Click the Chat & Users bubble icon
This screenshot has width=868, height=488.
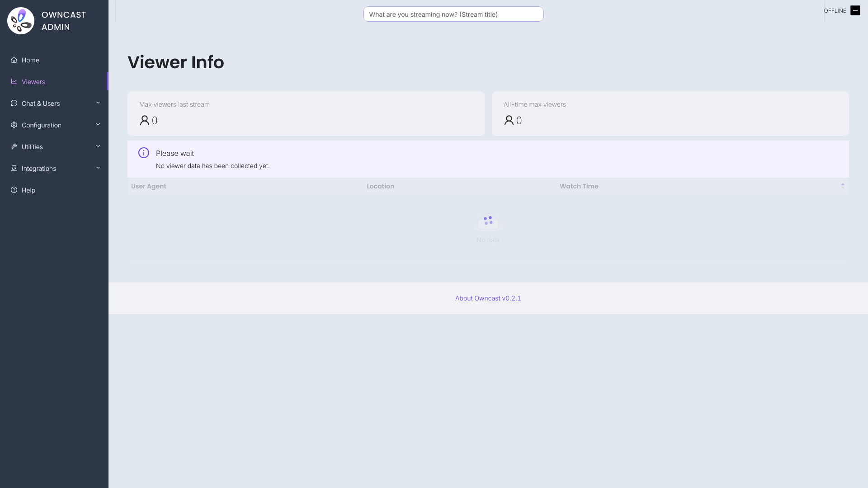click(14, 103)
